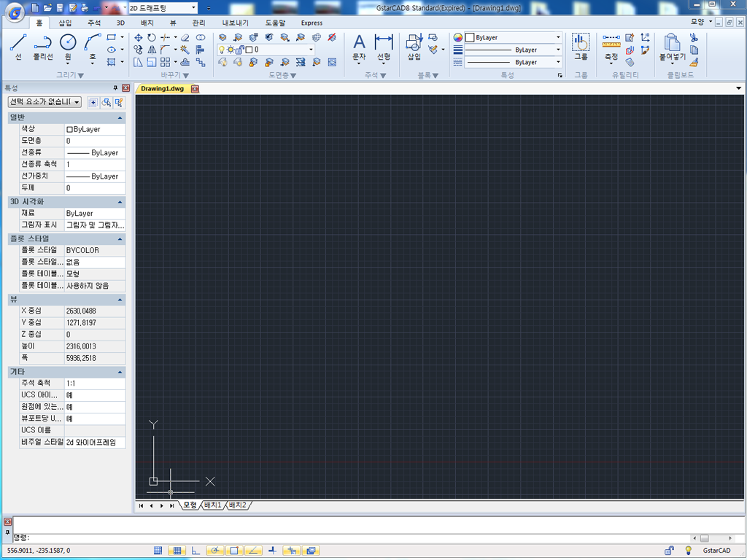747x560 pixels.
Task: Open the Layer Properties manager icon
Action: pyautogui.click(x=222, y=37)
